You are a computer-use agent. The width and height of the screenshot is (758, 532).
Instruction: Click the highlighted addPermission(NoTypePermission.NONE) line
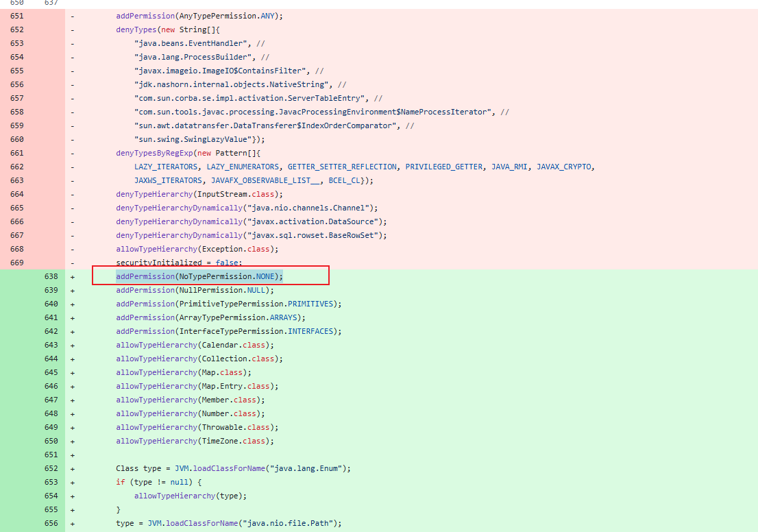pos(199,276)
